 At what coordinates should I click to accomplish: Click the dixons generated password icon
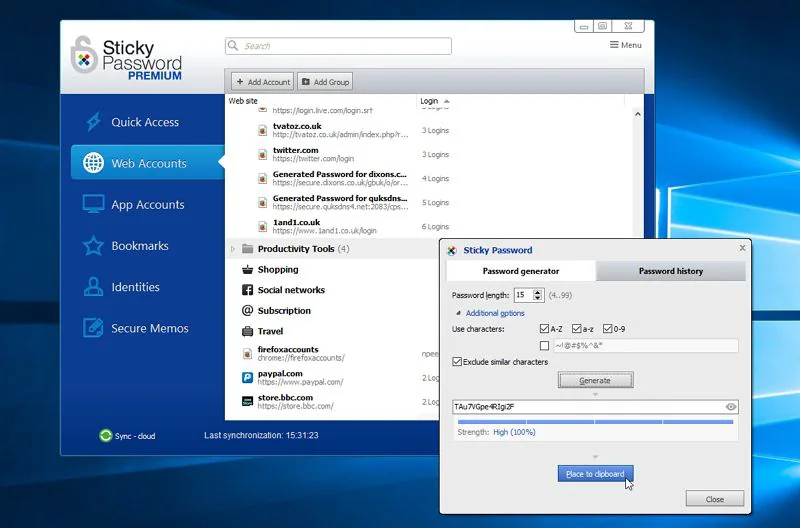pyautogui.click(x=262, y=179)
